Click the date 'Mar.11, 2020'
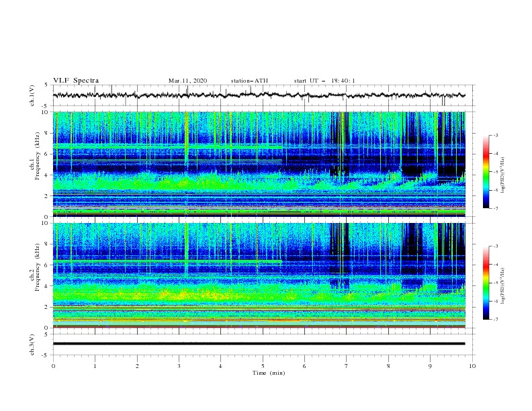The height and width of the screenshot is (411, 532). [x=187, y=81]
